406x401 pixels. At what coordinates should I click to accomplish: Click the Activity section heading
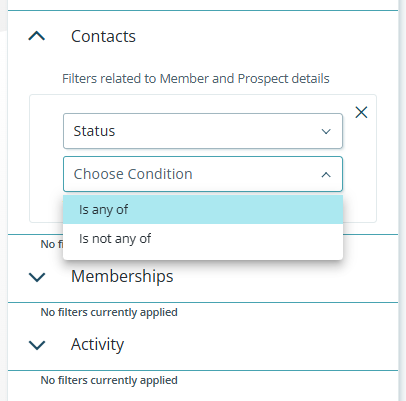[x=97, y=344]
